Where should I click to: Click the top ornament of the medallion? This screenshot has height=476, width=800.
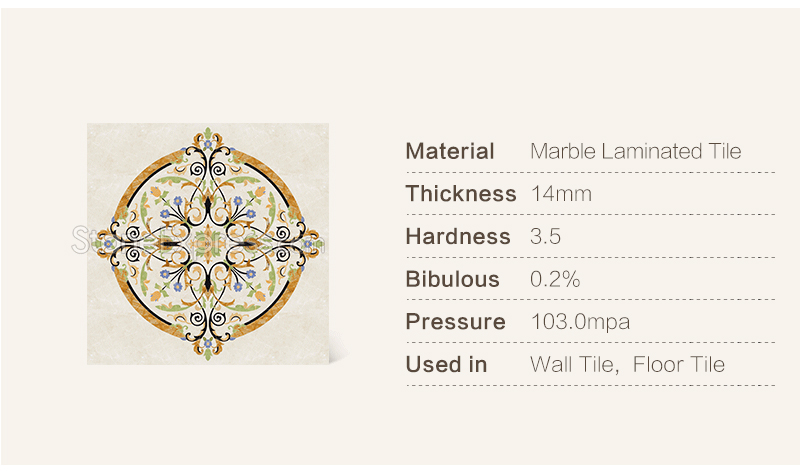(x=208, y=140)
